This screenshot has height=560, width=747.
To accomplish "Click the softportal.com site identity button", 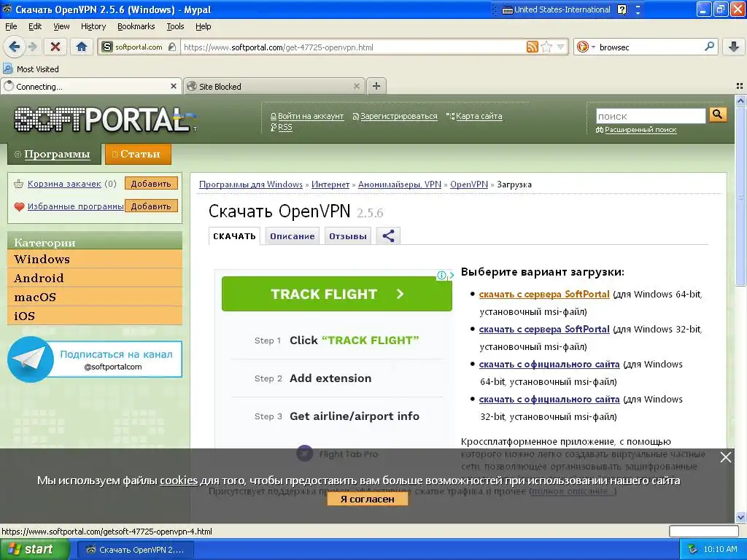I will point(139,47).
